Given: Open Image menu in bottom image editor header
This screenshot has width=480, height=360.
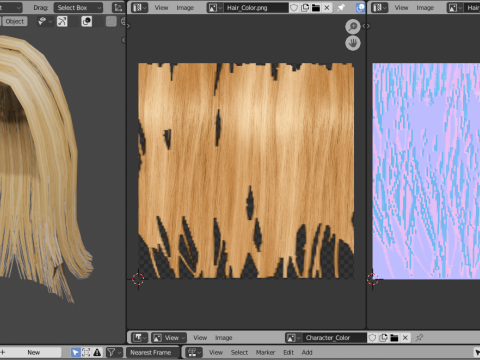Looking at the screenshot, I should point(223,338).
